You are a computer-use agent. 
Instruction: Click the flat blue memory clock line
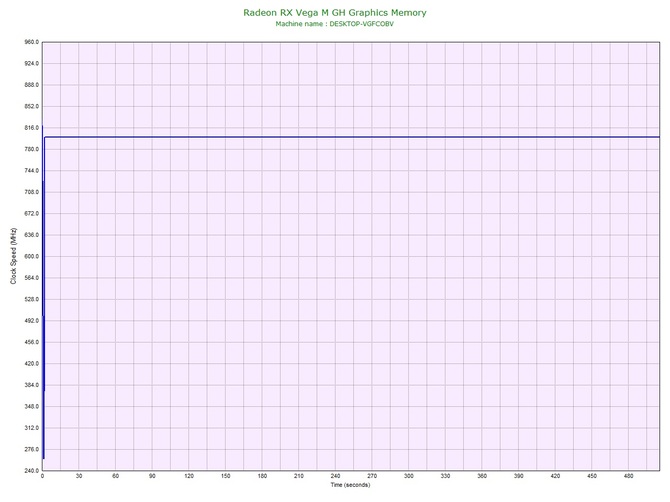tap(352, 137)
